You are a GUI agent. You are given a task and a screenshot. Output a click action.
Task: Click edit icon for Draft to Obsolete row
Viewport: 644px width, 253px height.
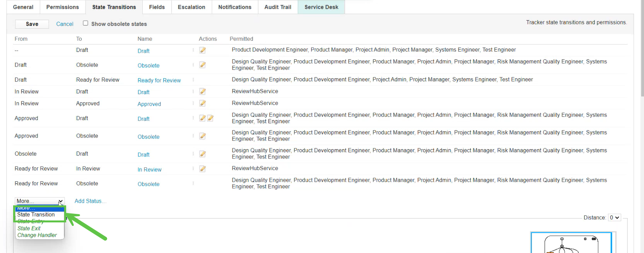202,65
